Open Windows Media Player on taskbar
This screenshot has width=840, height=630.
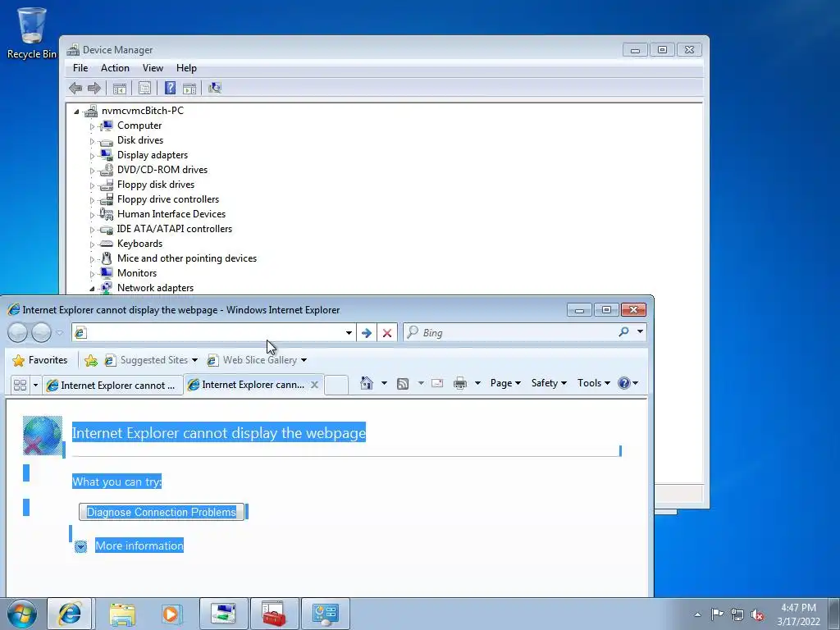click(171, 614)
